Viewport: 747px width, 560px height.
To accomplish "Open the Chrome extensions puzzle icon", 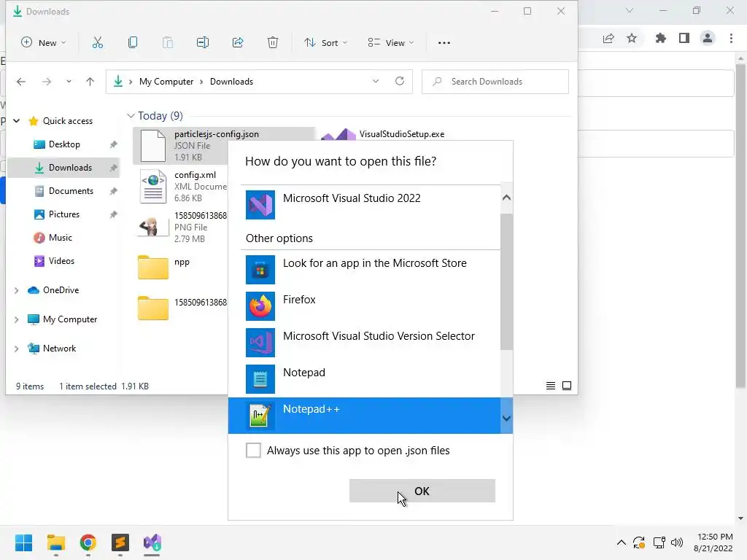I will (x=660, y=38).
